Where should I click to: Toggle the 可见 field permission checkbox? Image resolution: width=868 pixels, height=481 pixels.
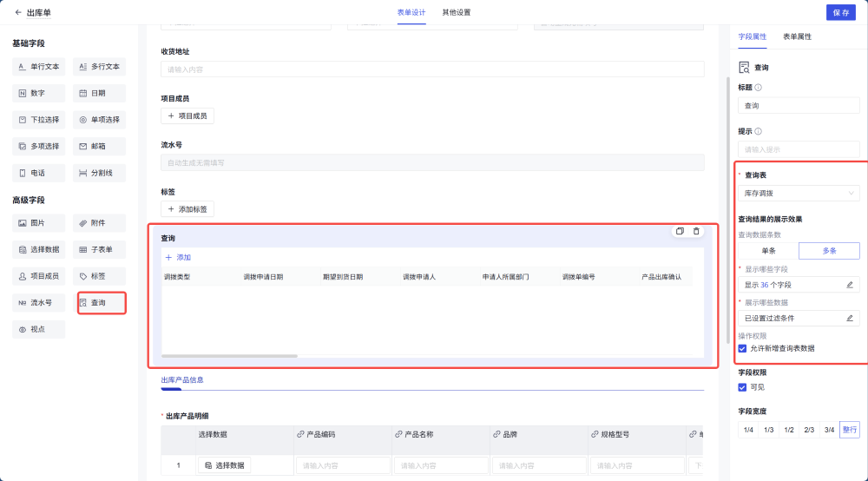pos(742,387)
